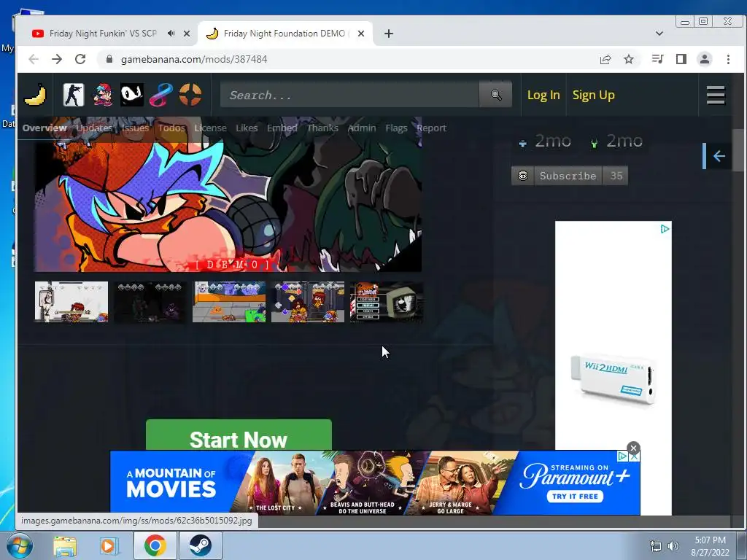Select the Todos tab
This screenshot has width=747, height=560.
pos(171,128)
